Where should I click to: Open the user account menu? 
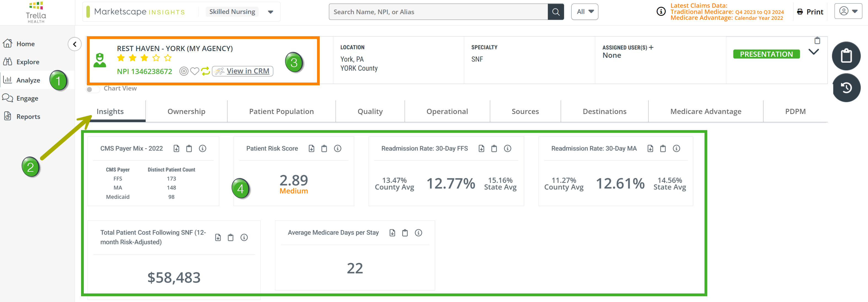click(x=848, y=11)
